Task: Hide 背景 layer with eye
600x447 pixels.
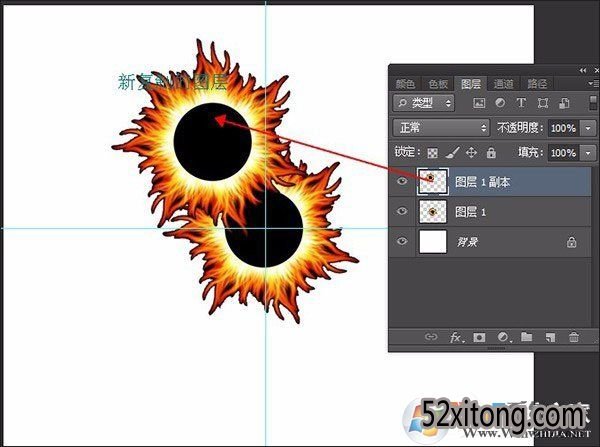Action: click(402, 241)
